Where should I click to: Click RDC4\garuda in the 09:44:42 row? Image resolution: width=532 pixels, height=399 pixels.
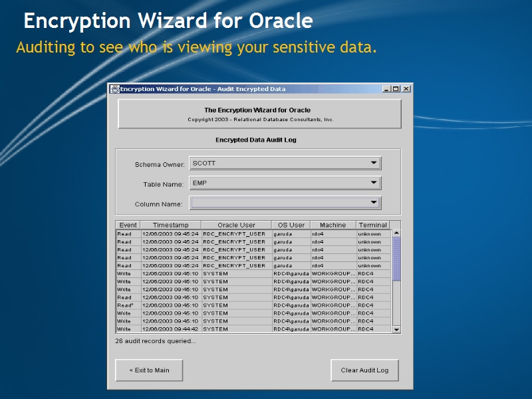click(291, 329)
